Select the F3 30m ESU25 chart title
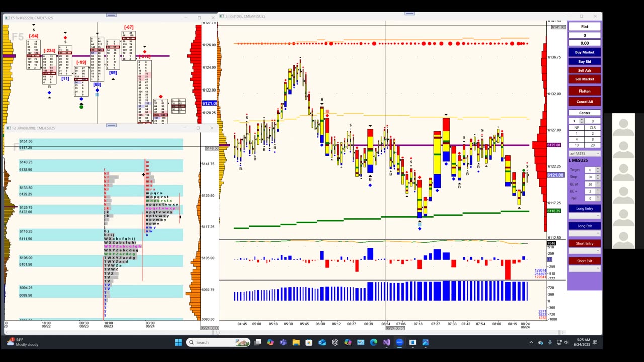 [34, 128]
